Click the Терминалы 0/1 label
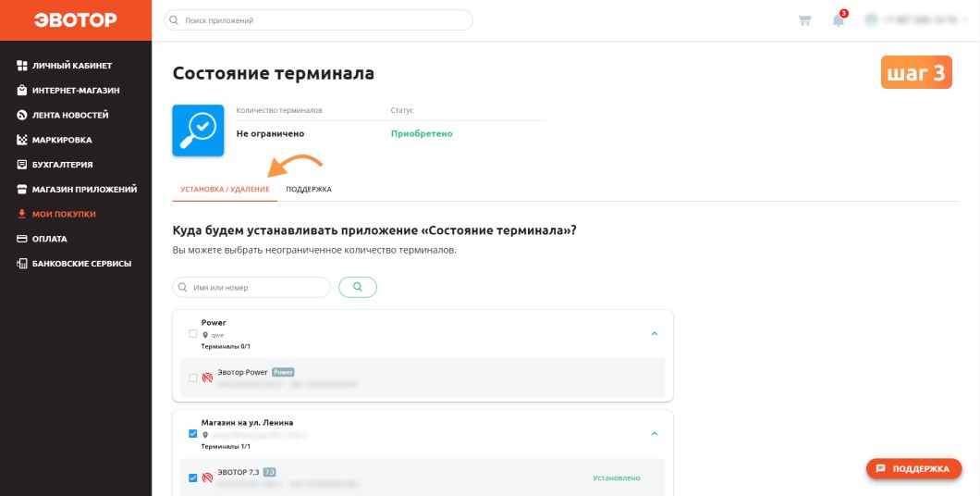980x496 pixels. coord(226,346)
